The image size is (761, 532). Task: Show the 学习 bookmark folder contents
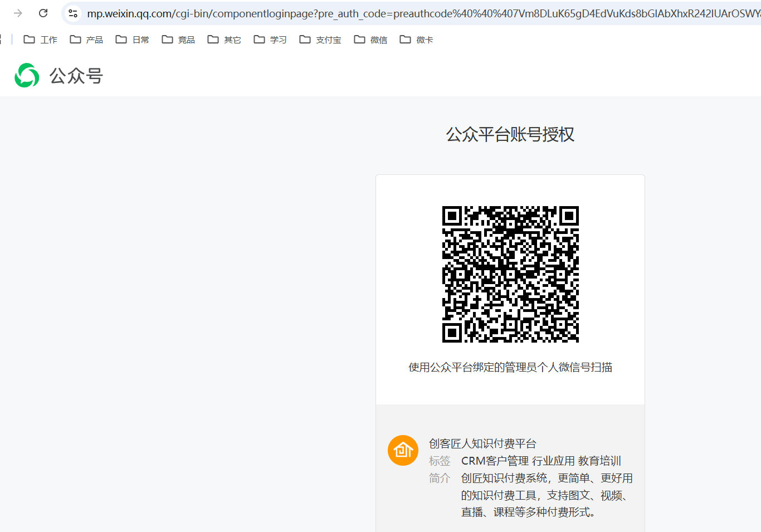(x=270, y=40)
